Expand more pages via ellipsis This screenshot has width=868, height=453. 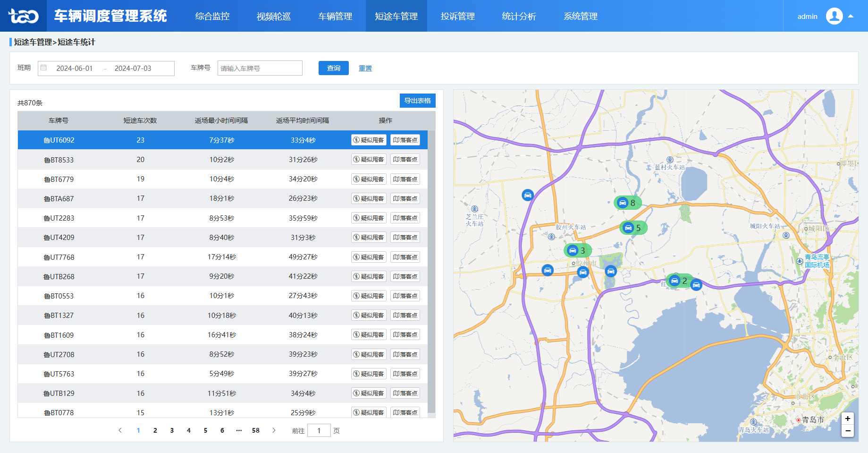[x=239, y=430]
